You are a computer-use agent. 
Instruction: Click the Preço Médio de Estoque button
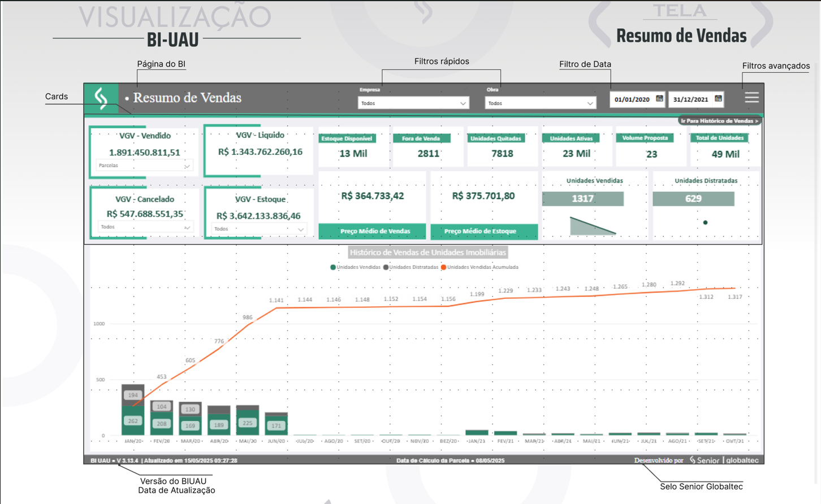point(484,231)
